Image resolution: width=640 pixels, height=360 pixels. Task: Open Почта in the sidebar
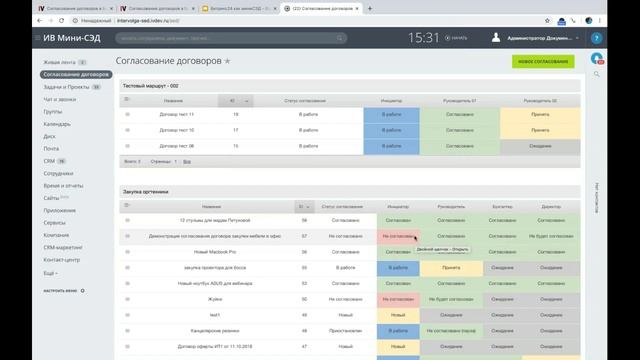point(51,149)
